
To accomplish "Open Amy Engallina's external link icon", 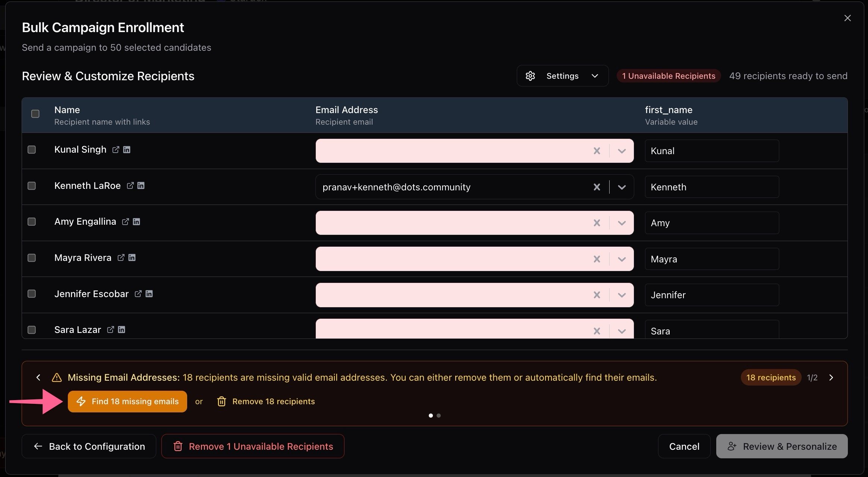I will 125,222.
